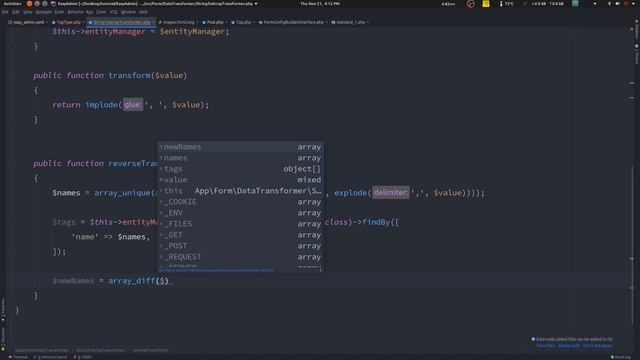Open the Version Control tool window
The image size is (640, 360).
tap(50, 357)
